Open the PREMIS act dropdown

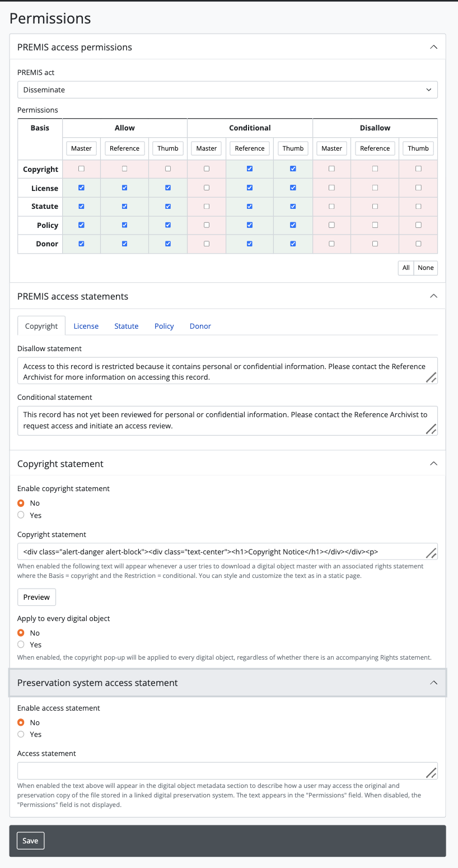(227, 90)
